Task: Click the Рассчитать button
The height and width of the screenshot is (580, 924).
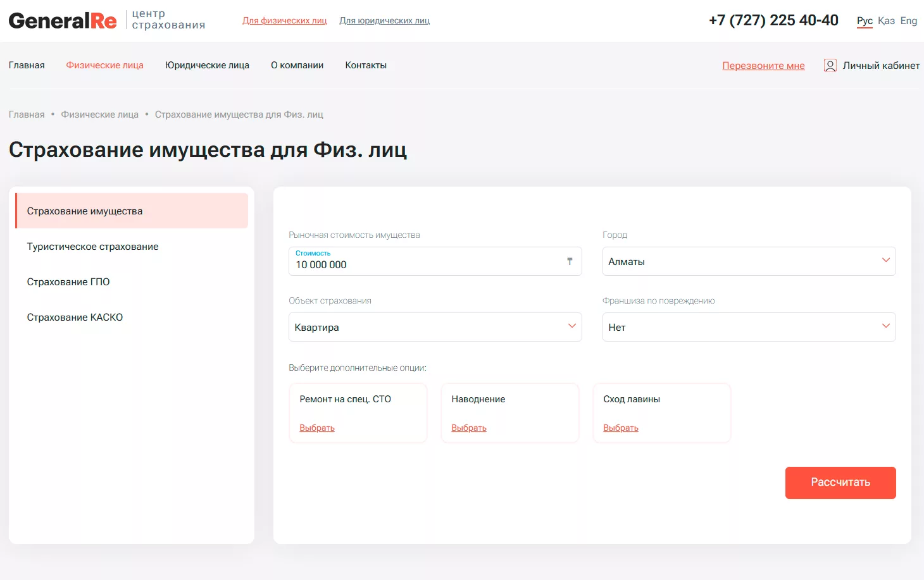Action: (840, 483)
